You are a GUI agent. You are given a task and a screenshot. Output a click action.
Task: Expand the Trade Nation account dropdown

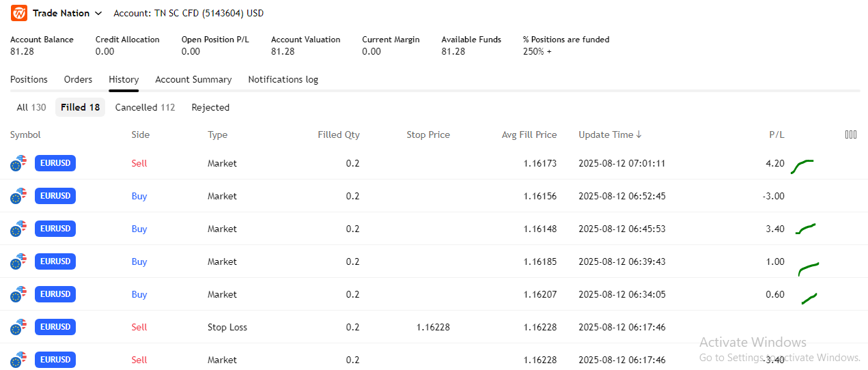click(x=98, y=14)
